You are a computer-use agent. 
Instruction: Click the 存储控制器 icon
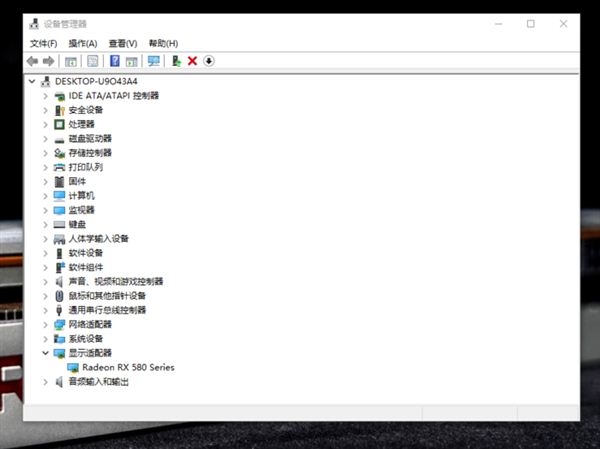pyautogui.click(x=59, y=153)
